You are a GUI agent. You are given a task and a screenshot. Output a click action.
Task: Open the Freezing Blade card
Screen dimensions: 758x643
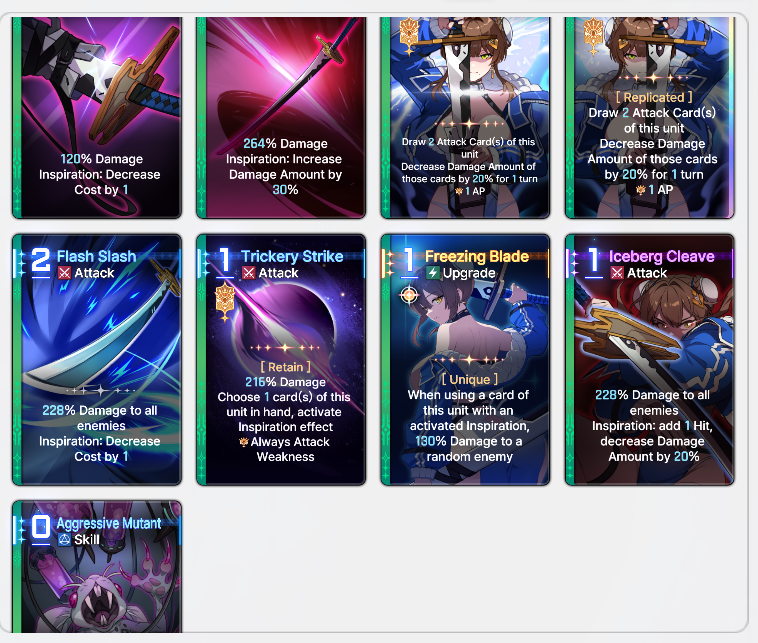point(466,360)
